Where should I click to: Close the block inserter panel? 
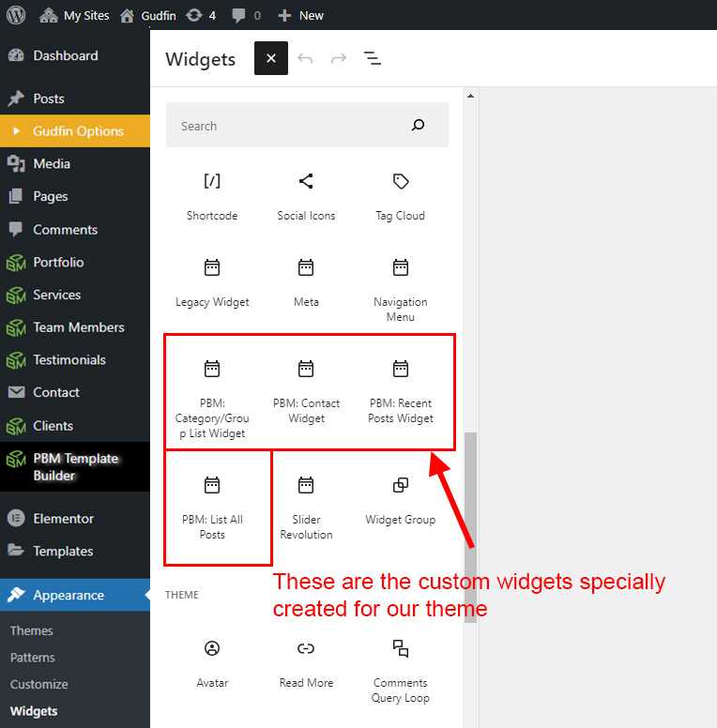pyautogui.click(x=270, y=59)
